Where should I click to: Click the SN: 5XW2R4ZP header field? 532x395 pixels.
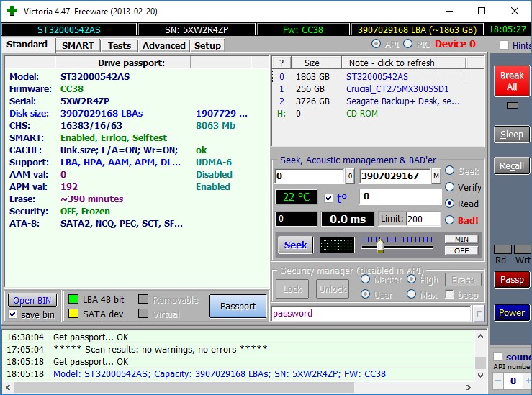click(197, 29)
